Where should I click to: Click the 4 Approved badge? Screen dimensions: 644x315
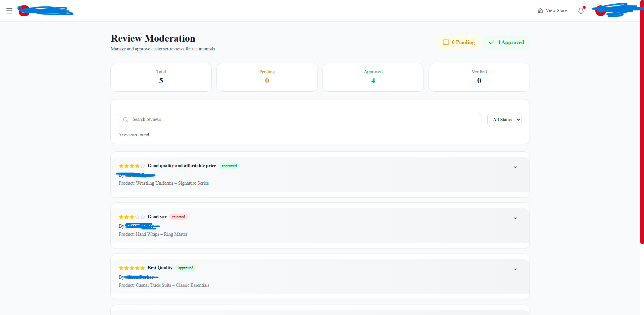tap(506, 42)
